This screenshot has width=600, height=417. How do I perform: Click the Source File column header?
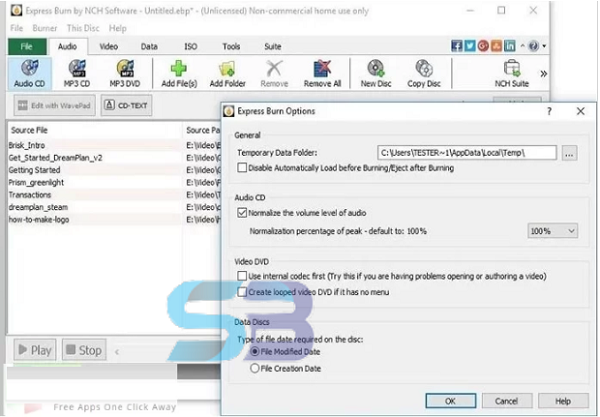[95, 130]
